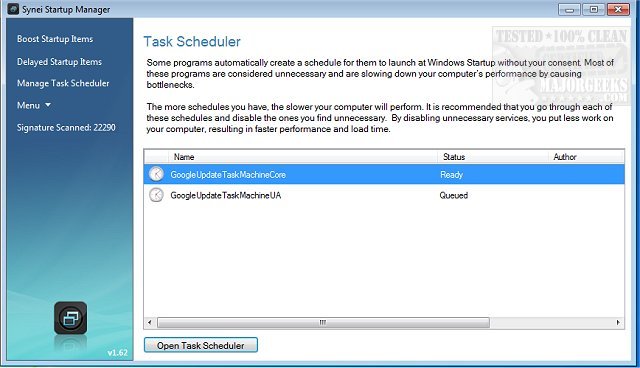
Task: Click the Synei app icon in title bar
Action: coord(13,9)
